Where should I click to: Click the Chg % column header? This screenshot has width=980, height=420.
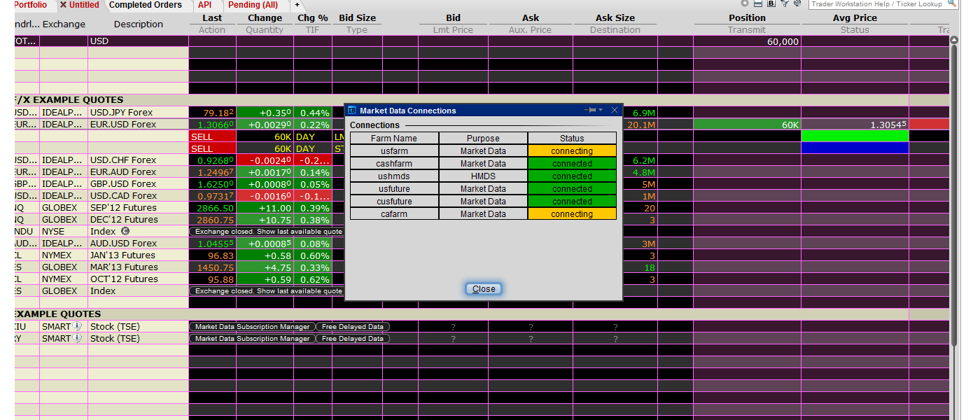coord(312,18)
